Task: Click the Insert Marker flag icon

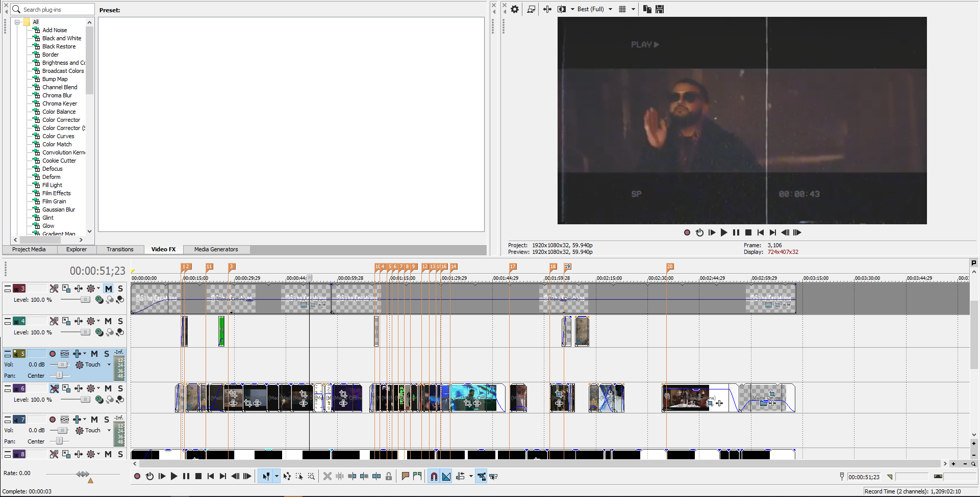Action: click(x=405, y=476)
